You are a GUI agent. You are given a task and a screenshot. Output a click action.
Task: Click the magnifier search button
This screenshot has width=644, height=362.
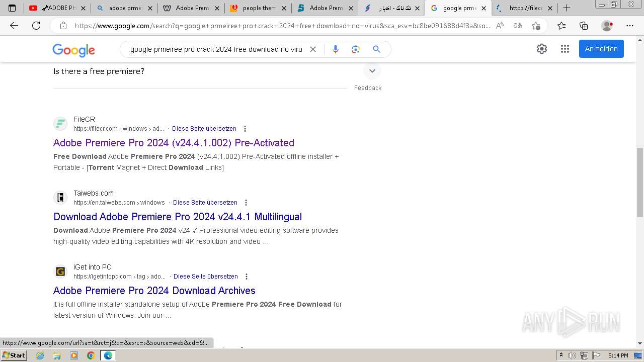pos(376,49)
